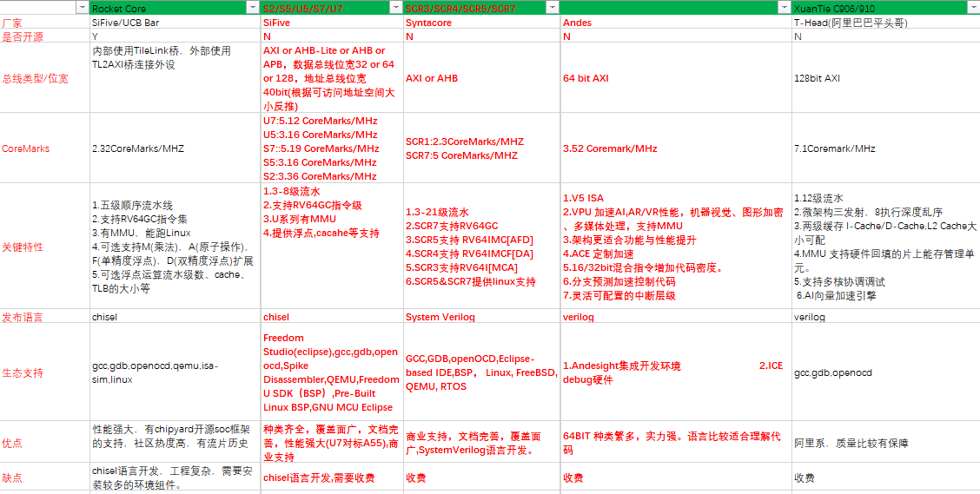
Task: Open the first blank header column's filter dropdown
Action: 82,8
